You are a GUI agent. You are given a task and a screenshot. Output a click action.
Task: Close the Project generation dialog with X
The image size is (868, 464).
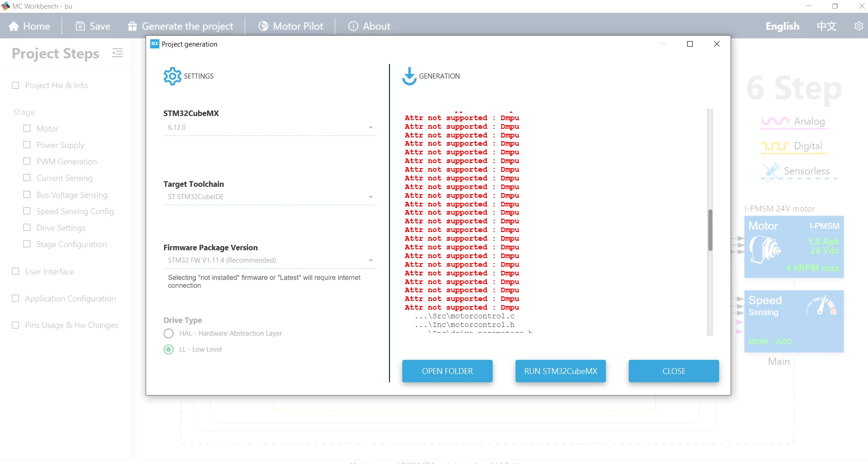pyautogui.click(x=717, y=44)
